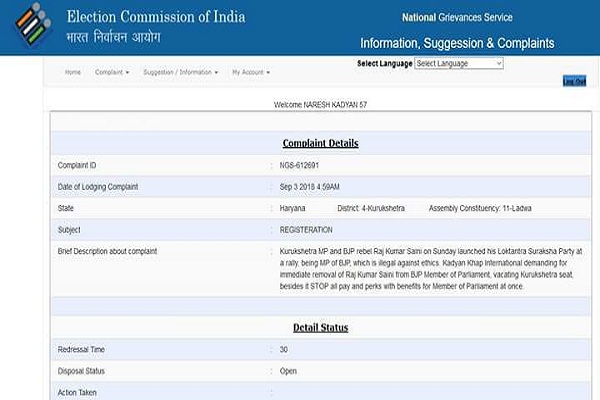Open the Home menu item
Viewport: 600px width, 400px height.
pyautogui.click(x=73, y=72)
